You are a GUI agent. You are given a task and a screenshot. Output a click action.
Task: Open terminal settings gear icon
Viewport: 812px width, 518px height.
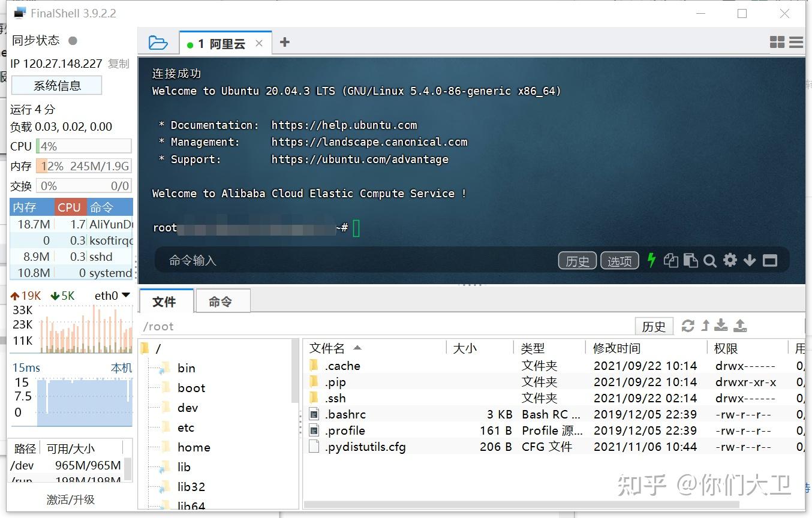[x=730, y=260]
